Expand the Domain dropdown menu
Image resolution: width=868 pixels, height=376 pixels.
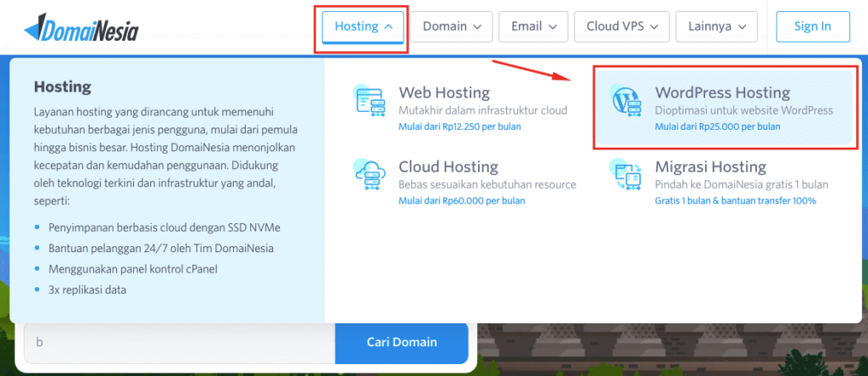pyautogui.click(x=453, y=26)
